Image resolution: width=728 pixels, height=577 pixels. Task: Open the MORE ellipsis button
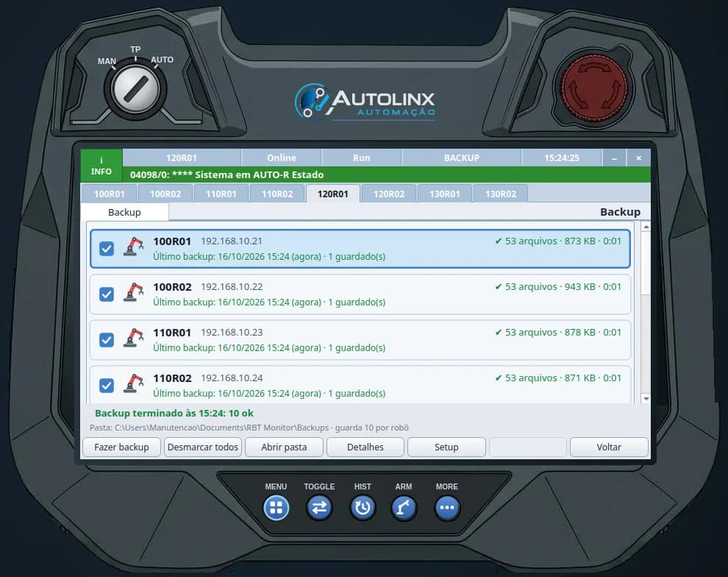tap(447, 508)
